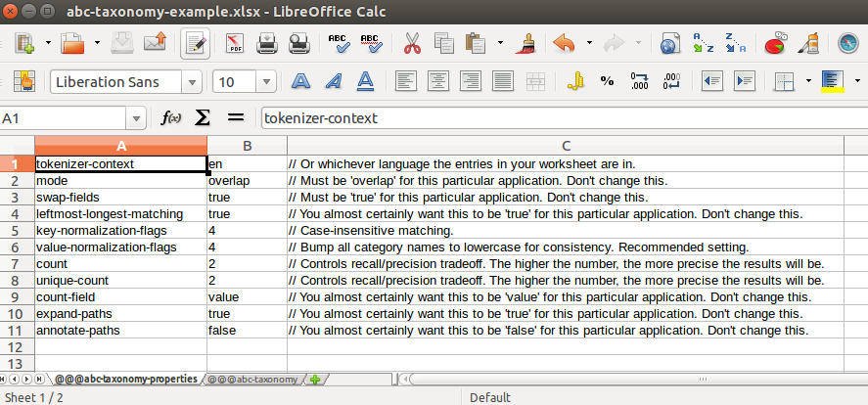Click the New spreadsheet icon
868x405 pixels.
click(x=24, y=43)
